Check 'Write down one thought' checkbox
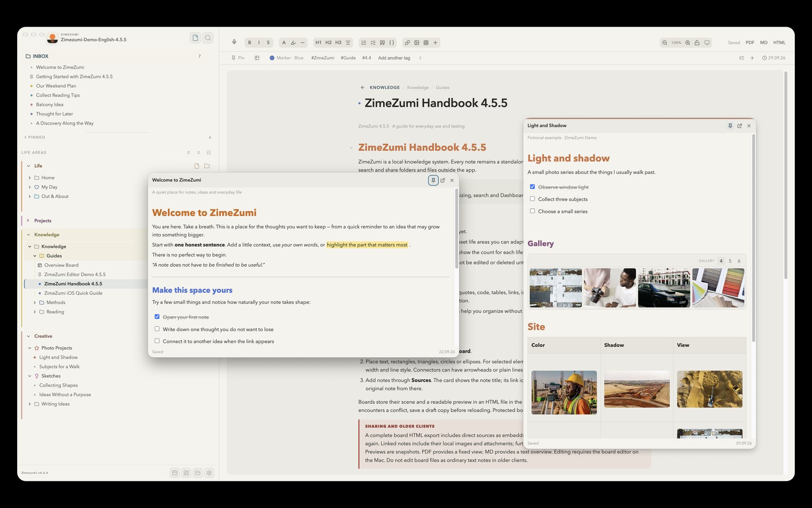812x508 pixels. pyautogui.click(x=157, y=329)
